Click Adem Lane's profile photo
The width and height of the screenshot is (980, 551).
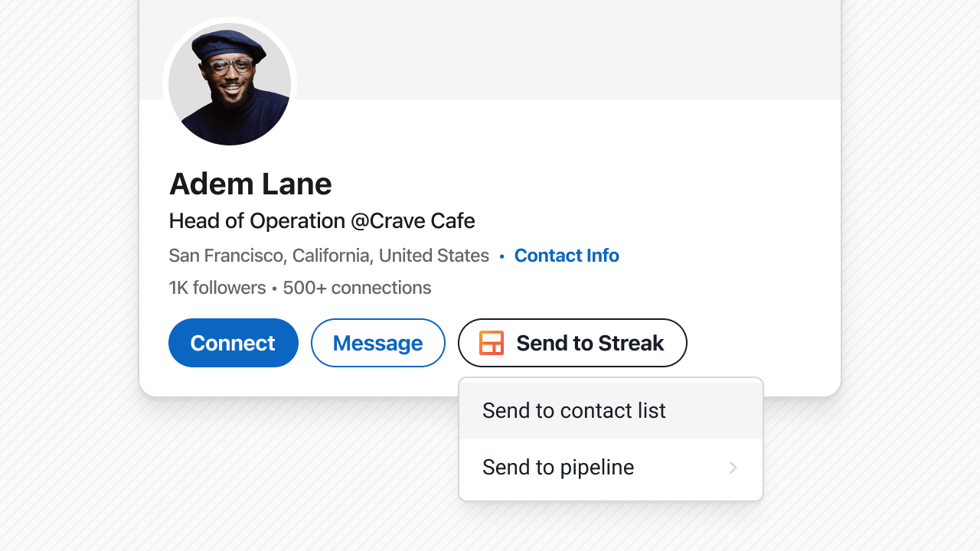pyautogui.click(x=230, y=83)
